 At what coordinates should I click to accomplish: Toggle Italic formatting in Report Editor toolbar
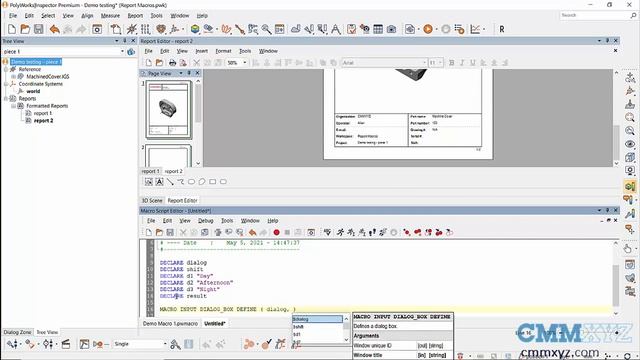pyautogui.click(x=462, y=63)
